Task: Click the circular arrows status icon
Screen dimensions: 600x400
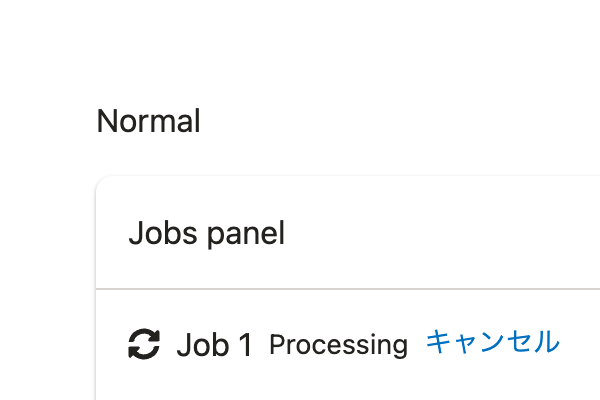Action: [144, 344]
